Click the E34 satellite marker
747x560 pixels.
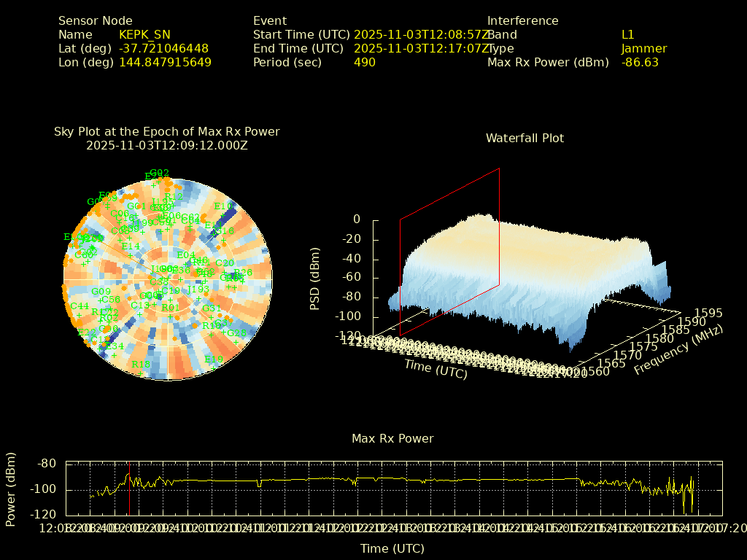pyautogui.click(x=115, y=346)
